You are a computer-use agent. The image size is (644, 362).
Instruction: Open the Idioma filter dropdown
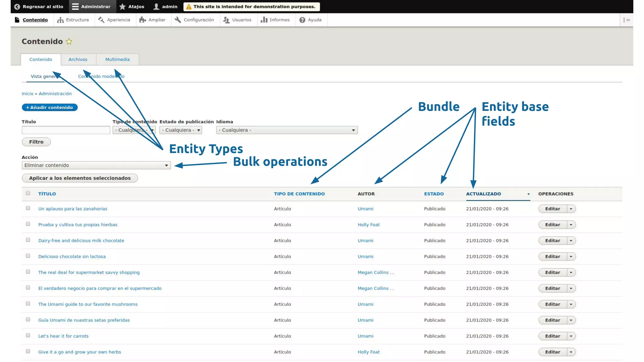(x=287, y=130)
